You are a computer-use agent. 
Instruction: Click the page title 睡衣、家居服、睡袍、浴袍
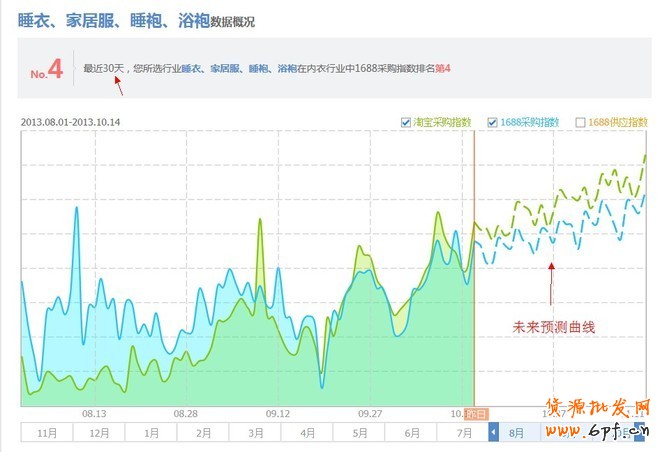(x=112, y=18)
